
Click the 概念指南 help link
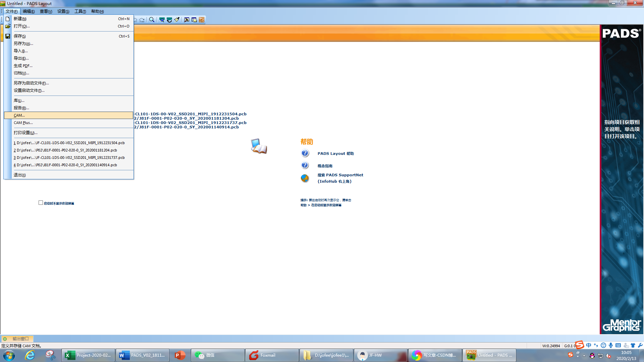[x=325, y=166]
